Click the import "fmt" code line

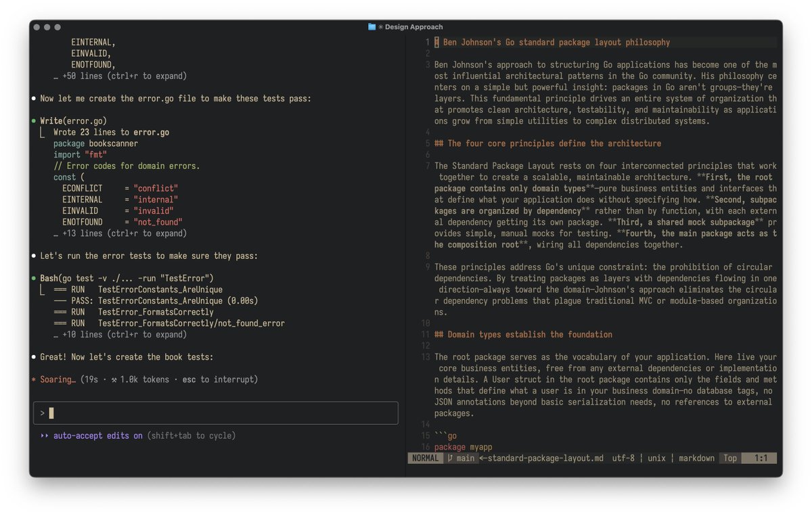coord(80,155)
